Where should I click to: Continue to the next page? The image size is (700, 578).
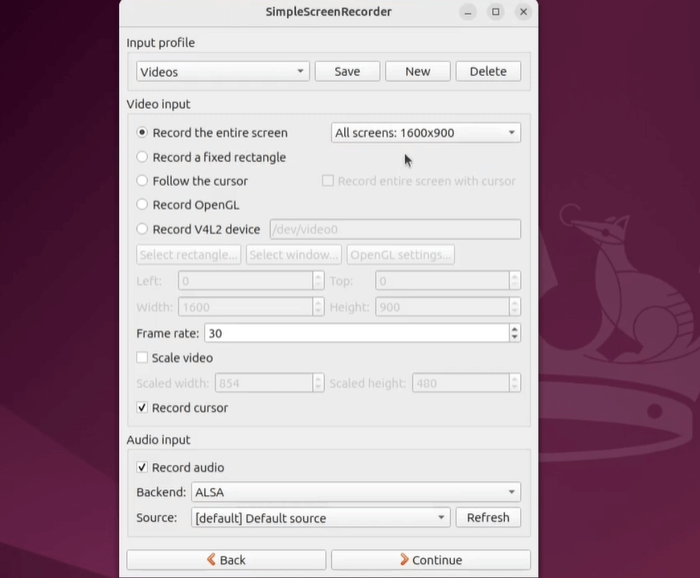(431, 560)
